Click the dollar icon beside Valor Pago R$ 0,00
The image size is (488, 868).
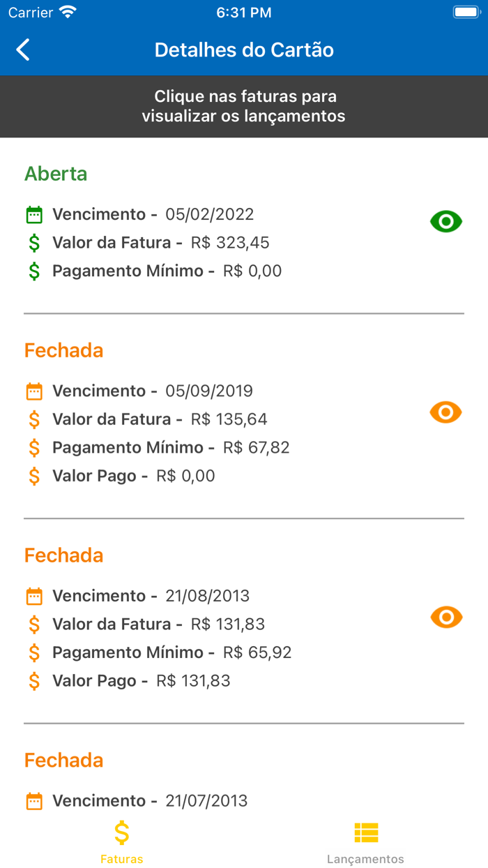[x=34, y=476]
